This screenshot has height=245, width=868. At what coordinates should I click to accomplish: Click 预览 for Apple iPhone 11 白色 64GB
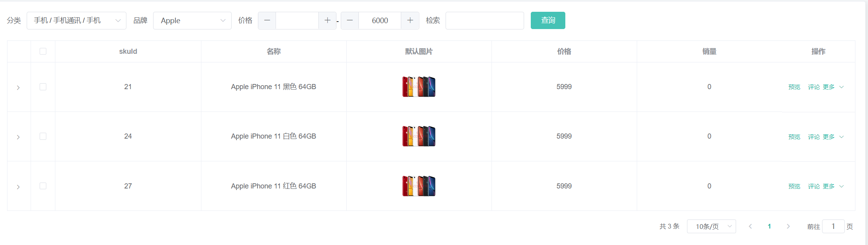pyautogui.click(x=794, y=137)
